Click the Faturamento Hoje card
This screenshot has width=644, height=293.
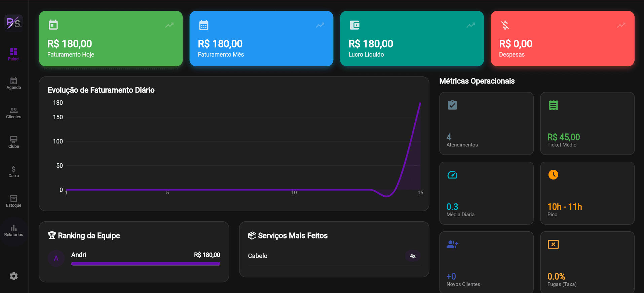(x=111, y=38)
